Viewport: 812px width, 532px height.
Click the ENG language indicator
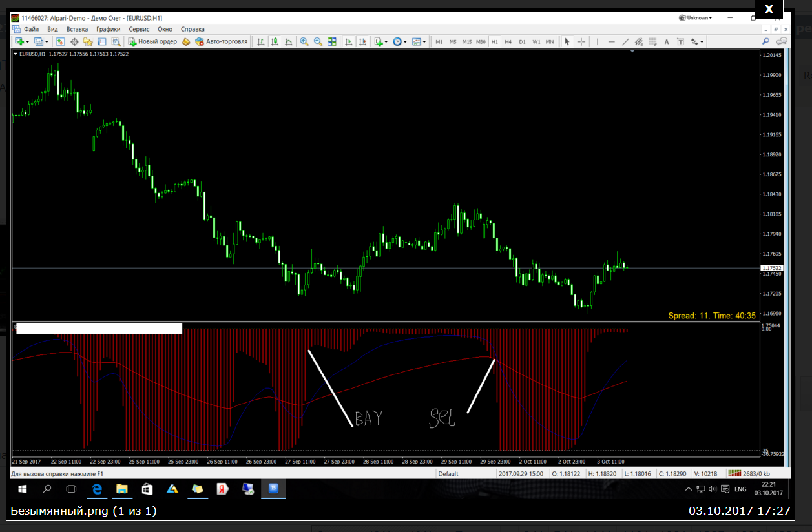[740, 489]
